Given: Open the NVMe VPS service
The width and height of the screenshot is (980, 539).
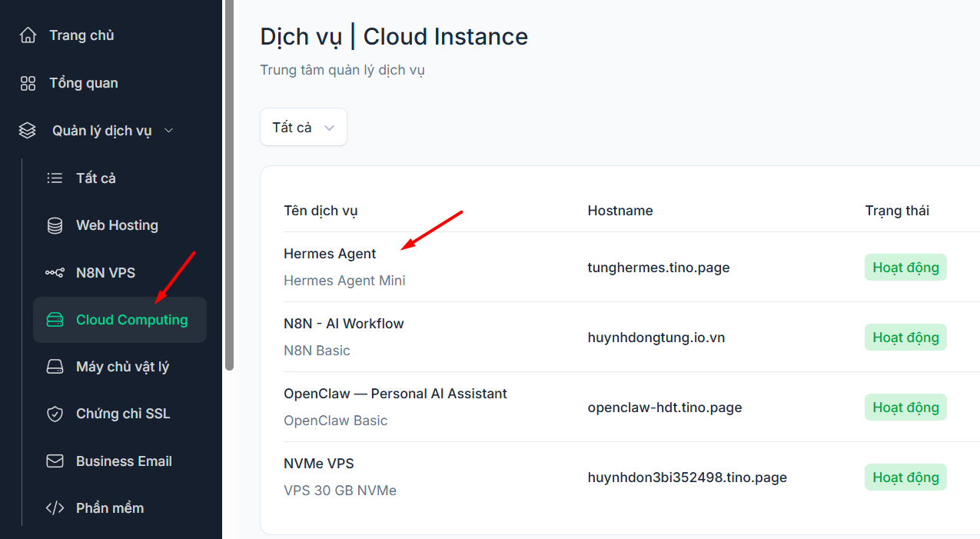Looking at the screenshot, I should pos(319,464).
